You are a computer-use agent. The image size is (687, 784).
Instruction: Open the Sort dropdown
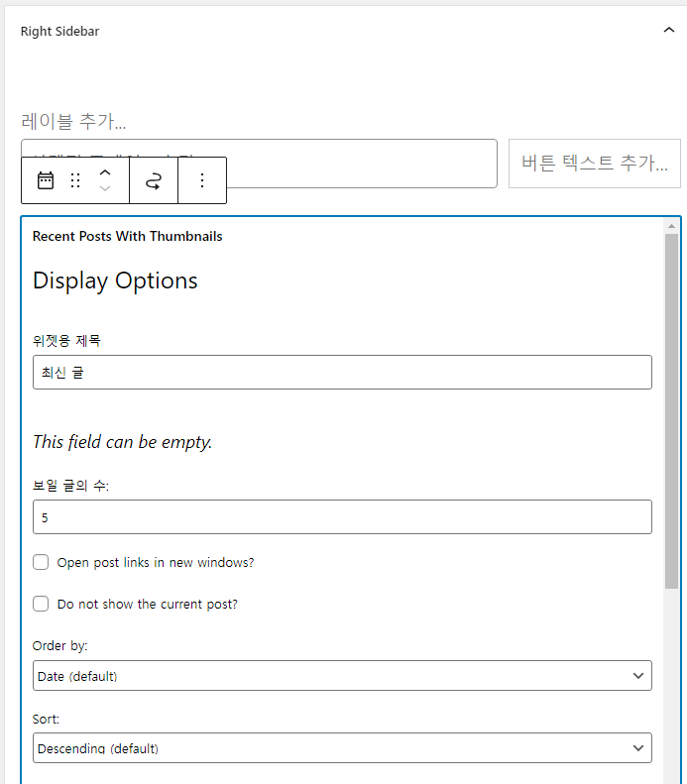tap(342, 748)
